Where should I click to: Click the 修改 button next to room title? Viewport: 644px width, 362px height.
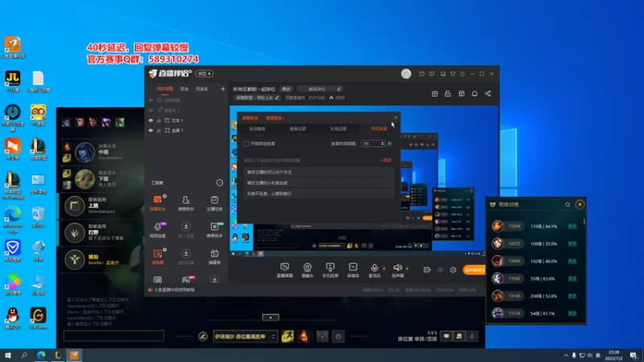click(x=286, y=89)
